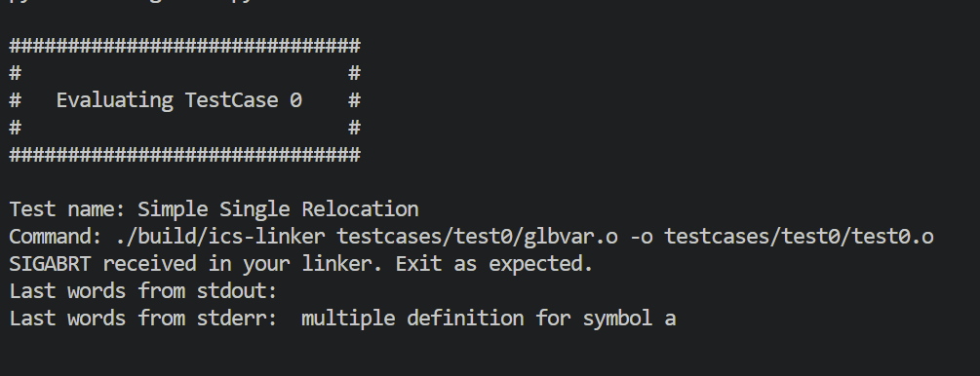This screenshot has height=376, width=980.
Task: Click the 'Evaluating TestCase 0' banner text
Action: click(x=179, y=100)
